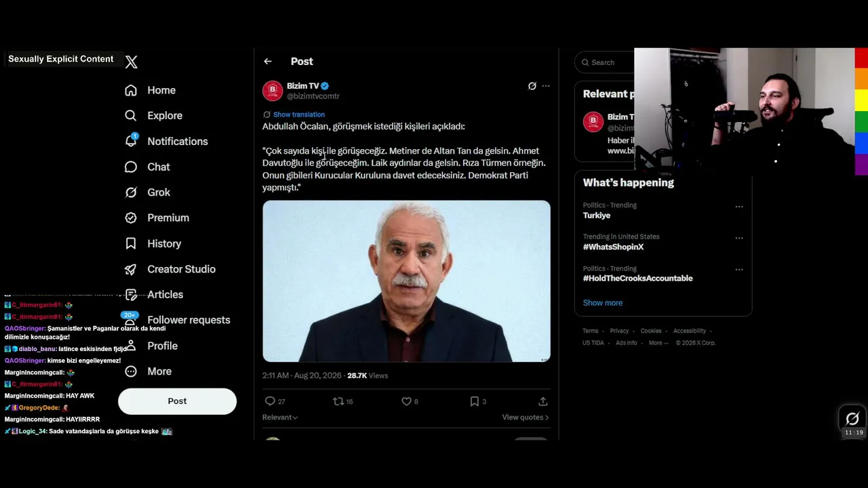Open more options for #WhatsShopinX trend
Viewport: 868px width, 488px height.
pos(739,238)
